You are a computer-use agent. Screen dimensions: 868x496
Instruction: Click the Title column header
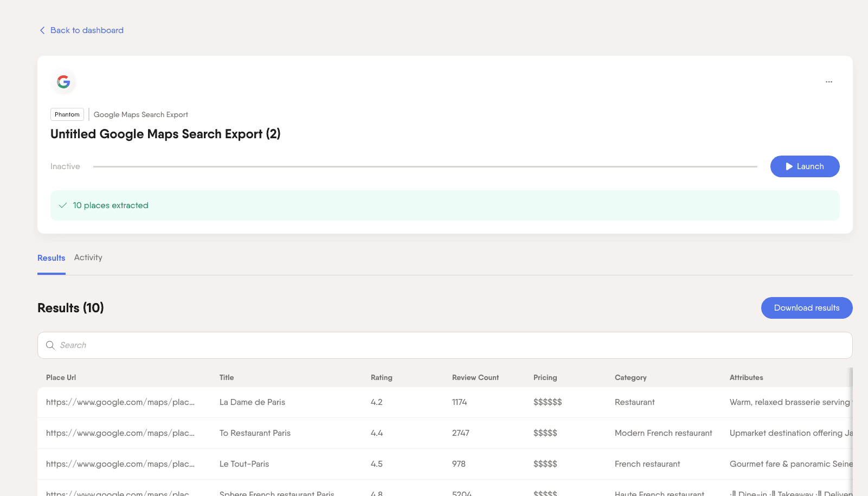(227, 377)
